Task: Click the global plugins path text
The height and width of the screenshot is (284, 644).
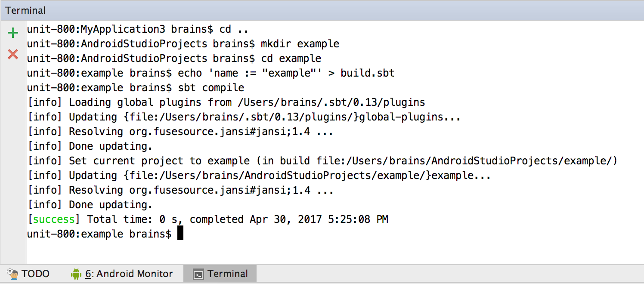Action: tap(334, 102)
